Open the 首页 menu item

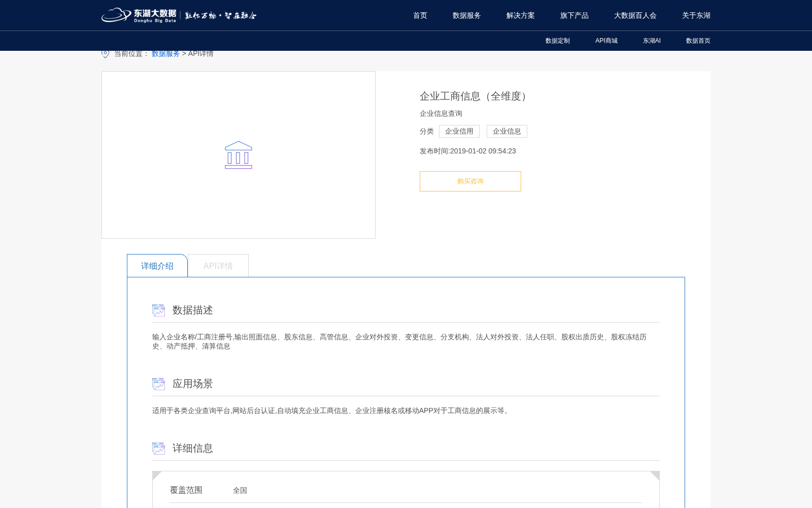420,15
